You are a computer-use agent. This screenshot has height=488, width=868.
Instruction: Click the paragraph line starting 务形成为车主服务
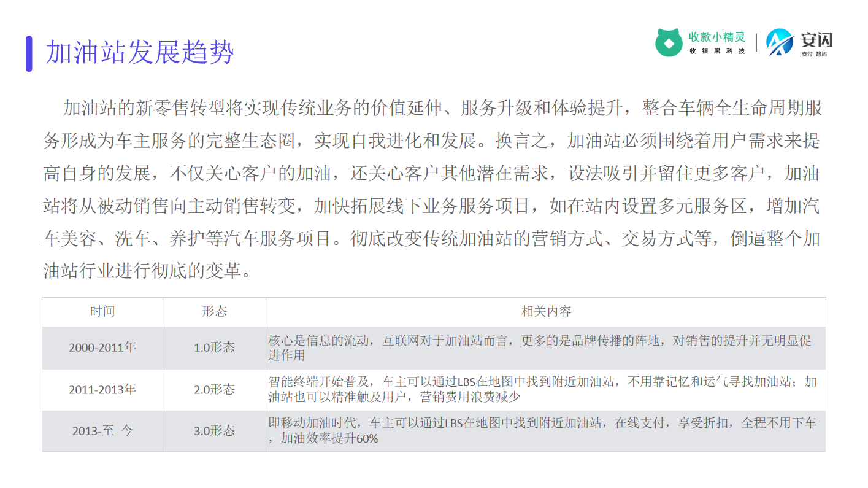[x=432, y=141]
